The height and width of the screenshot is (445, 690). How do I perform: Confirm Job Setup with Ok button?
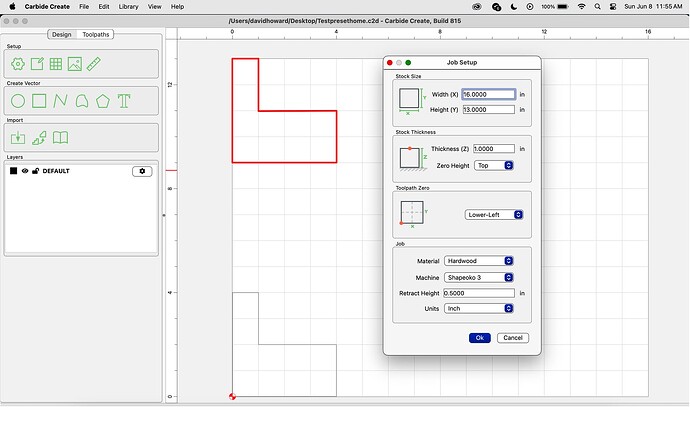pyautogui.click(x=480, y=338)
